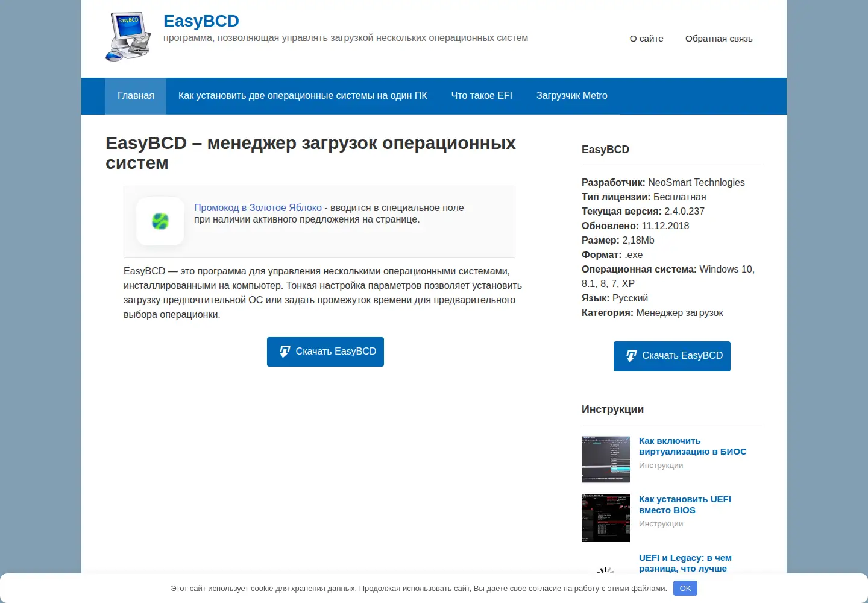868x603 pixels.
Task: Click Инструкции category under virtualization article
Action: coord(661,466)
